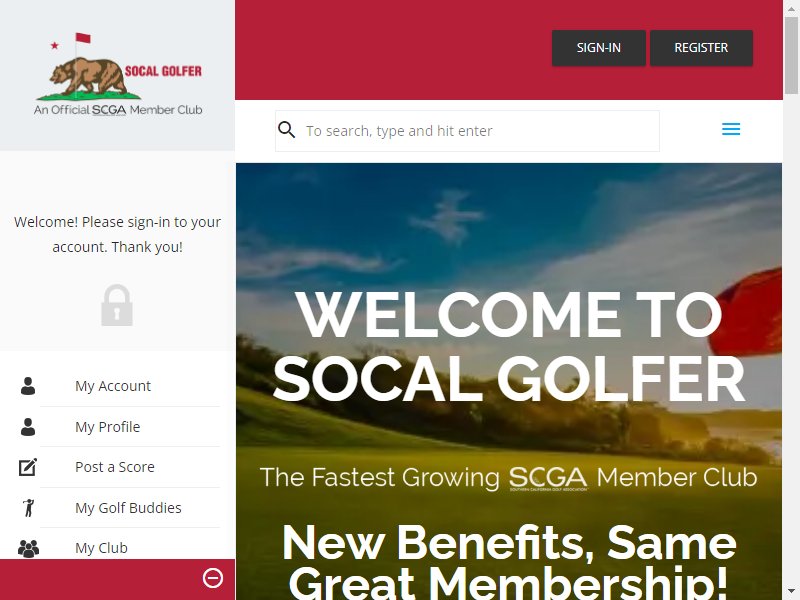Click the SIGN-IN button
The width and height of the screenshot is (800, 600).
tap(598, 48)
